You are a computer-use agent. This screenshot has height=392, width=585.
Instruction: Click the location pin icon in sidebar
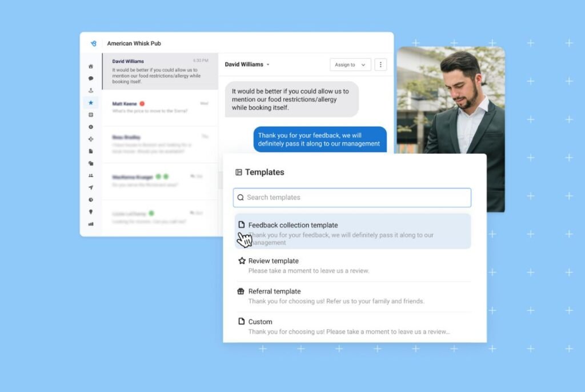pyautogui.click(x=91, y=210)
